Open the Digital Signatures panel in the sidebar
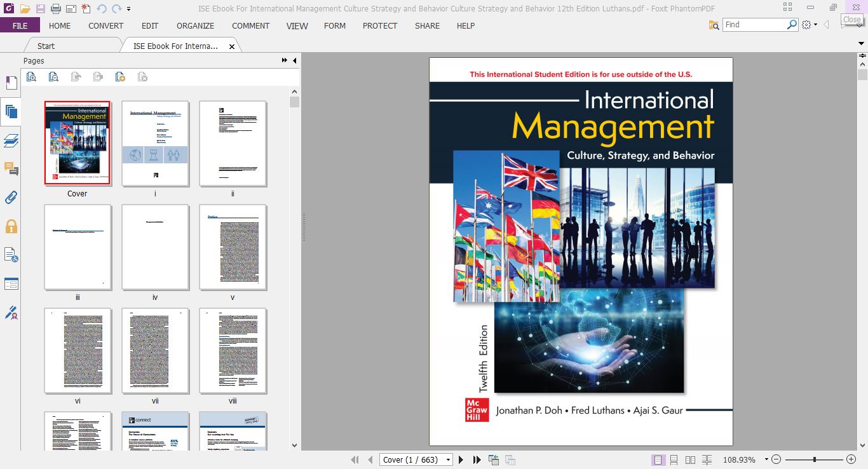This screenshot has width=868, height=469. coord(11,313)
